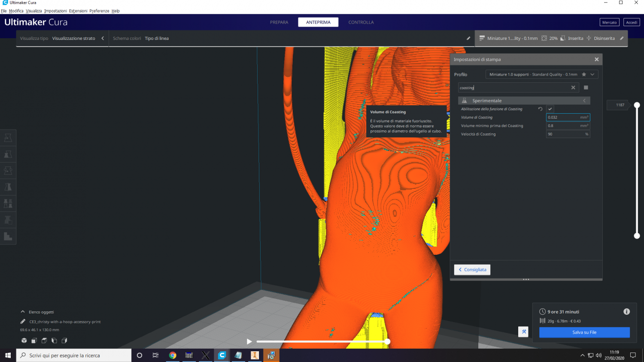Click the Consigliata button
This screenshot has height=362, width=644.
(472, 270)
